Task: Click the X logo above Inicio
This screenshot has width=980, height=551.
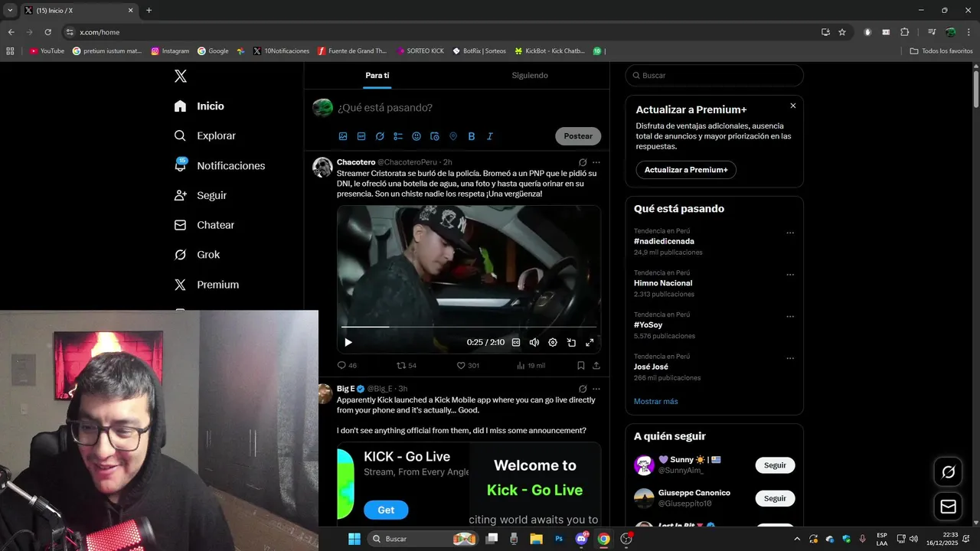Action: click(181, 76)
